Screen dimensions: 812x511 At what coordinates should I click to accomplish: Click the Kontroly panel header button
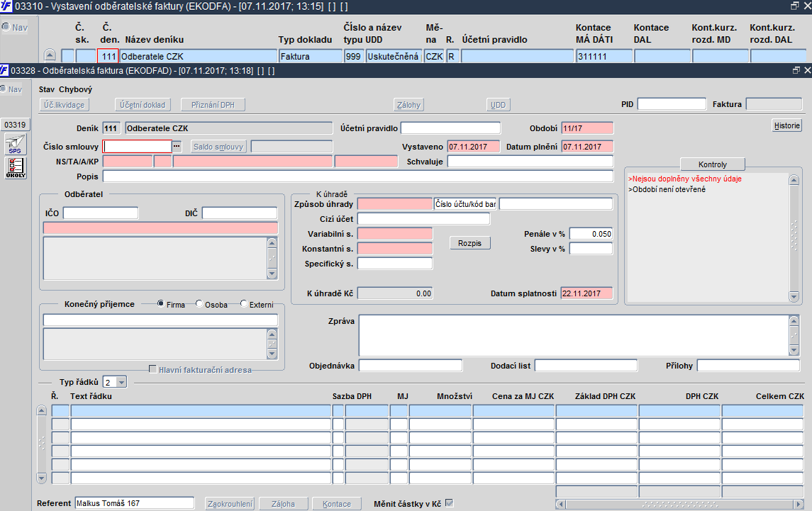point(712,164)
